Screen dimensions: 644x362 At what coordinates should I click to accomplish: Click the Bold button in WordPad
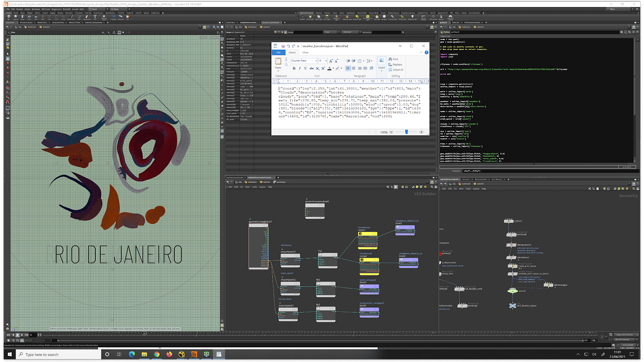pos(294,68)
